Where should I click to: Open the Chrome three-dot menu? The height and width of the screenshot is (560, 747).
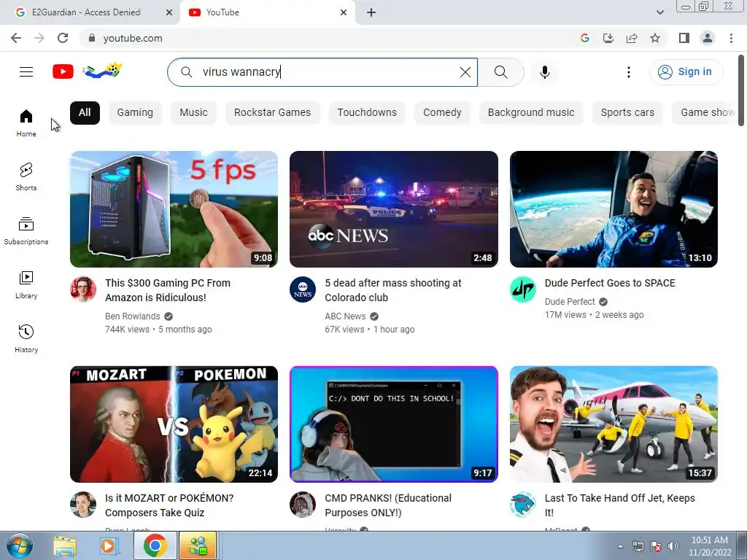(x=731, y=38)
